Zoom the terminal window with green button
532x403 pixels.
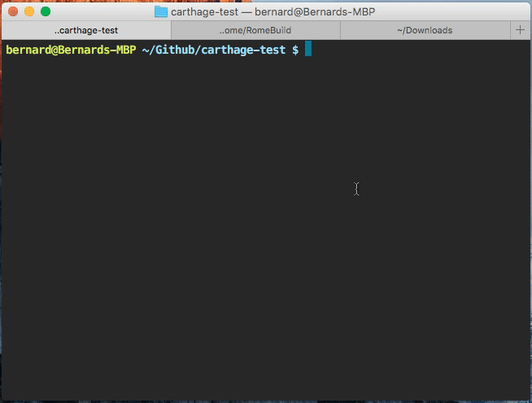[46, 11]
